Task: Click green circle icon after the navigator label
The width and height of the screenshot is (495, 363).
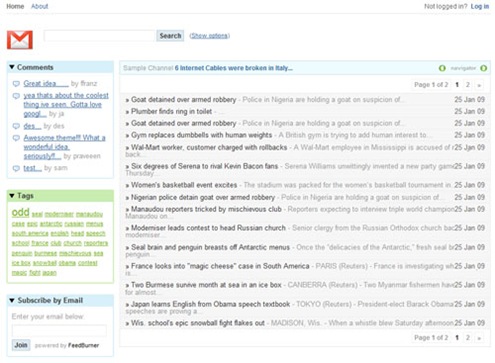Action: click(x=483, y=68)
